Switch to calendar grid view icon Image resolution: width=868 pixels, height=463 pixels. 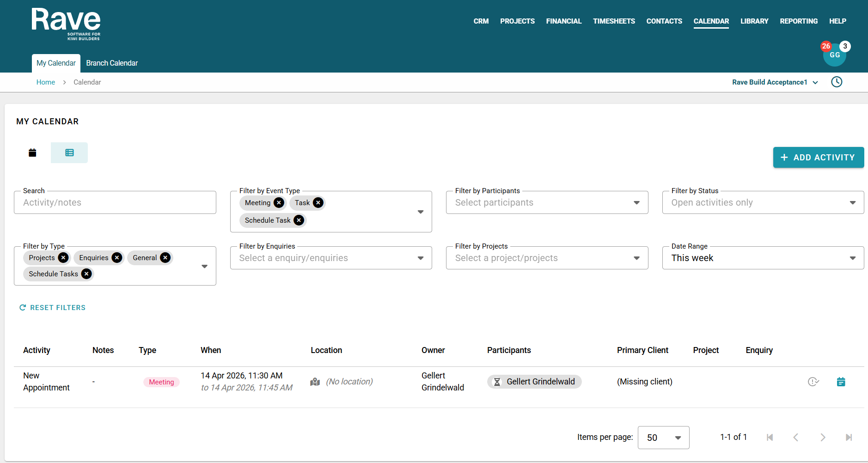click(x=32, y=153)
